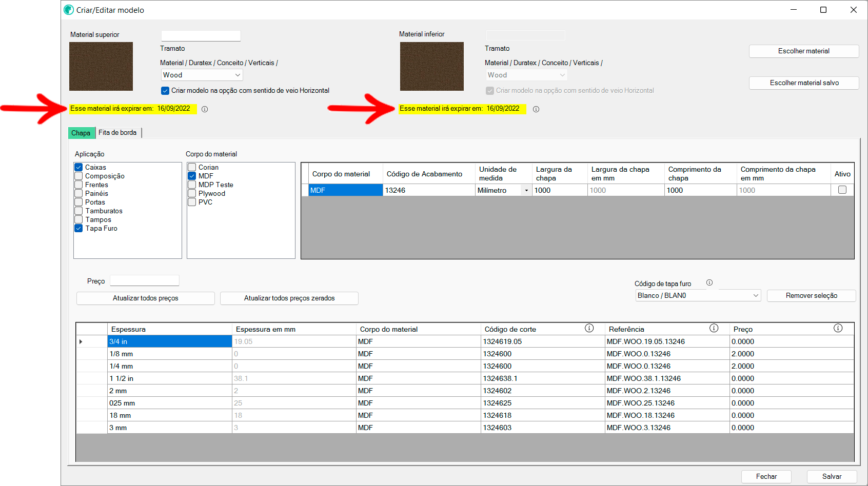Expand the Milímetro unit dropdown
Viewport: 868px width, 486px height.
point(526,190)
